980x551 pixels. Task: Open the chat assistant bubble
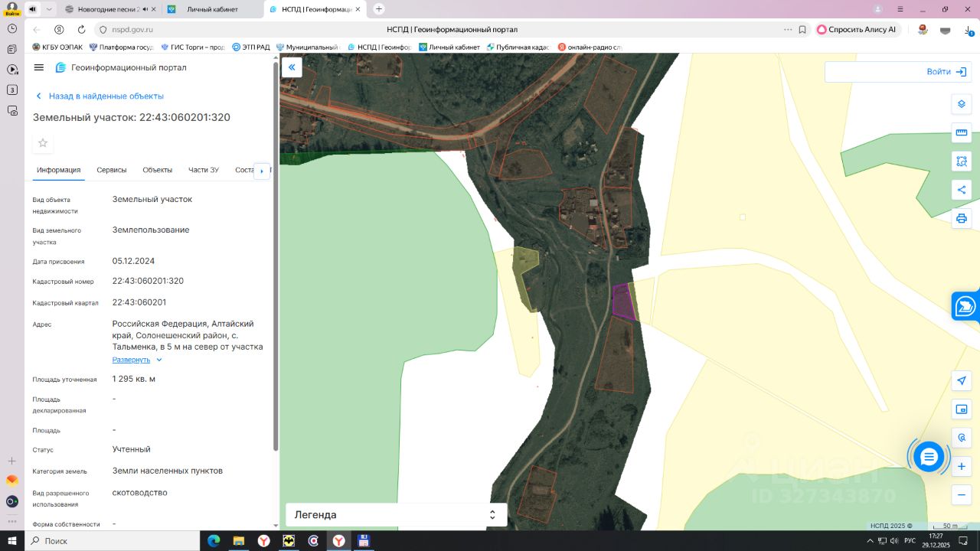(x=929, y=457)
